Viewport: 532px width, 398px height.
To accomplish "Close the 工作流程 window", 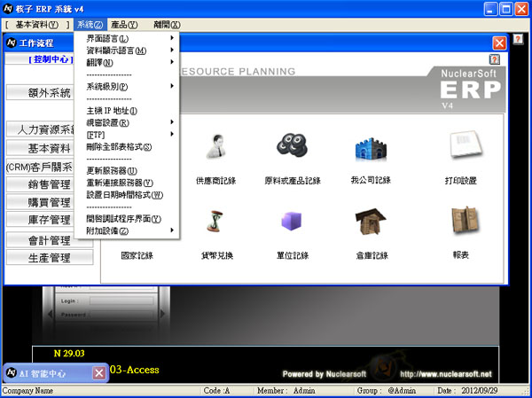I will coord(499,43).
